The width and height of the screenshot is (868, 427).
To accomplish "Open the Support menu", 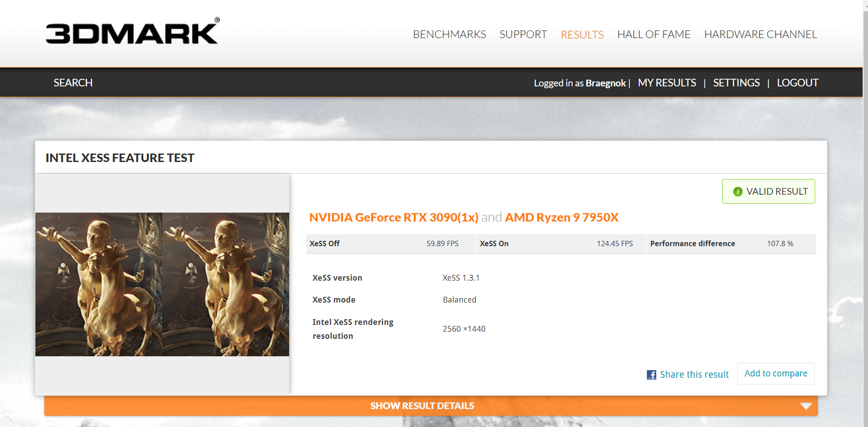I will [x=523, y=34].
